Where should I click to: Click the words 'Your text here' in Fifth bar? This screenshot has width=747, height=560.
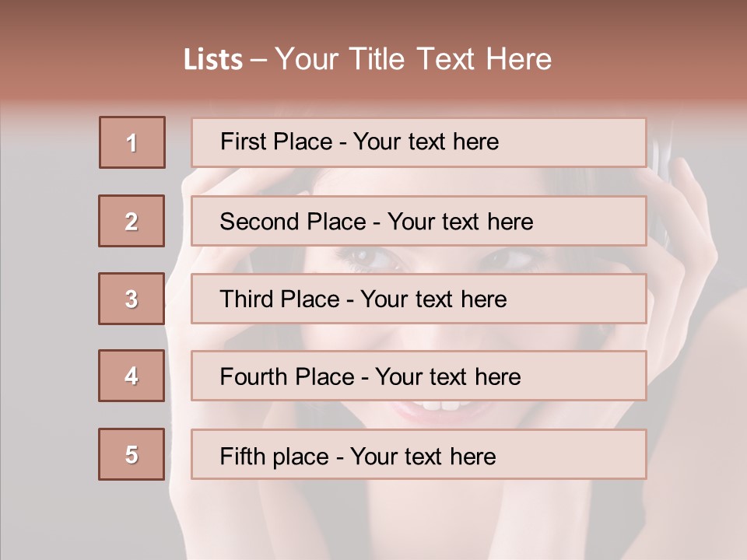(x=423, y=456)
